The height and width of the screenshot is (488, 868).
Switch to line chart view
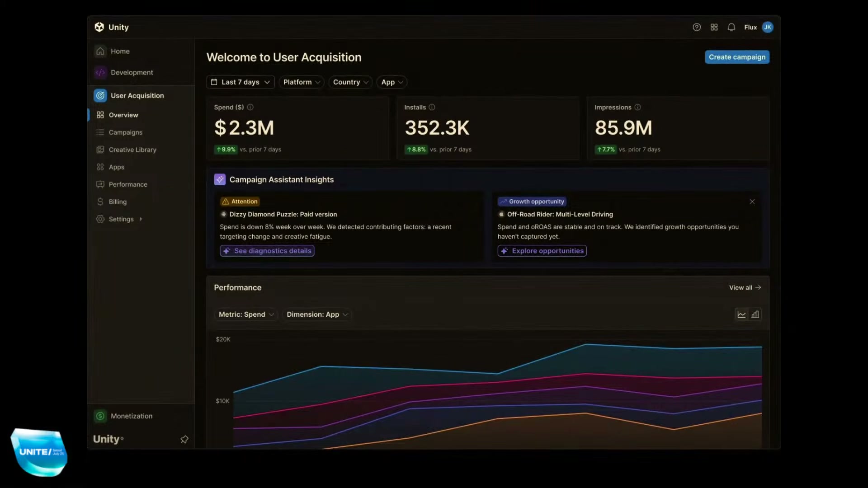click(x=741, y=314)
